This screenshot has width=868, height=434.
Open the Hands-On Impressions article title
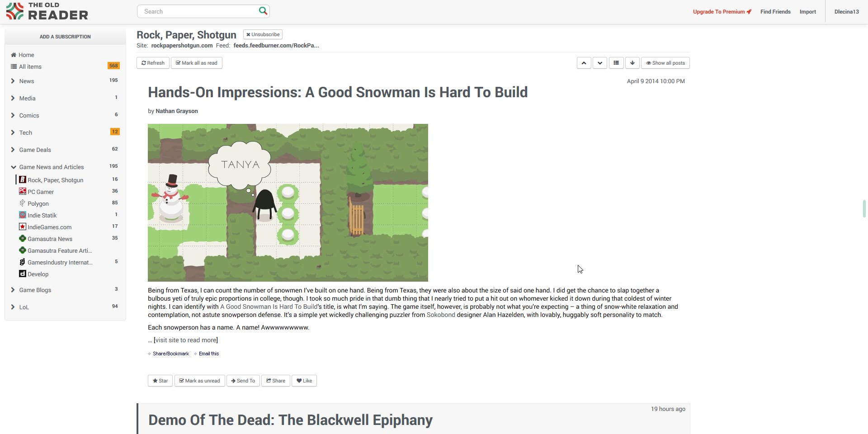pyautogui.click(x=338, y=92)
